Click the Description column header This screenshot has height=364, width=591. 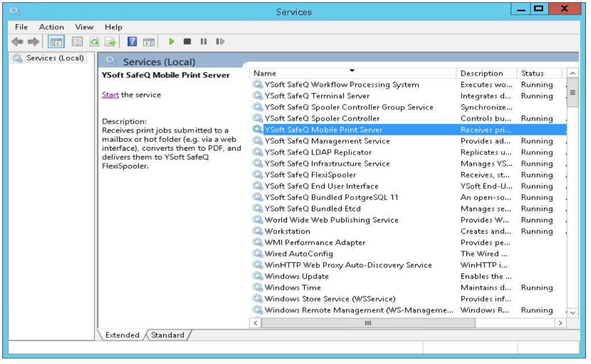pos(486,73)
